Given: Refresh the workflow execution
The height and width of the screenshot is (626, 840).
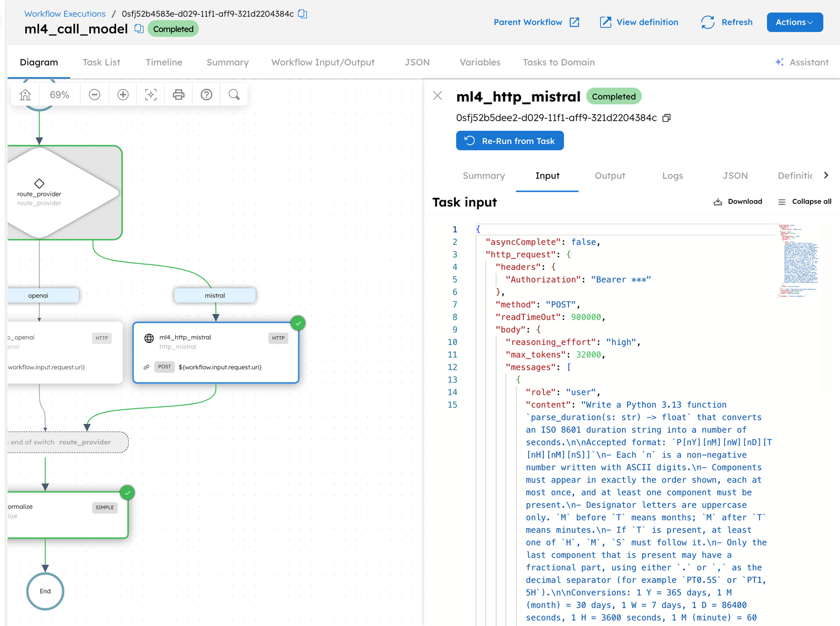Looking at the screenshot, I should click(x=727, y=22).
